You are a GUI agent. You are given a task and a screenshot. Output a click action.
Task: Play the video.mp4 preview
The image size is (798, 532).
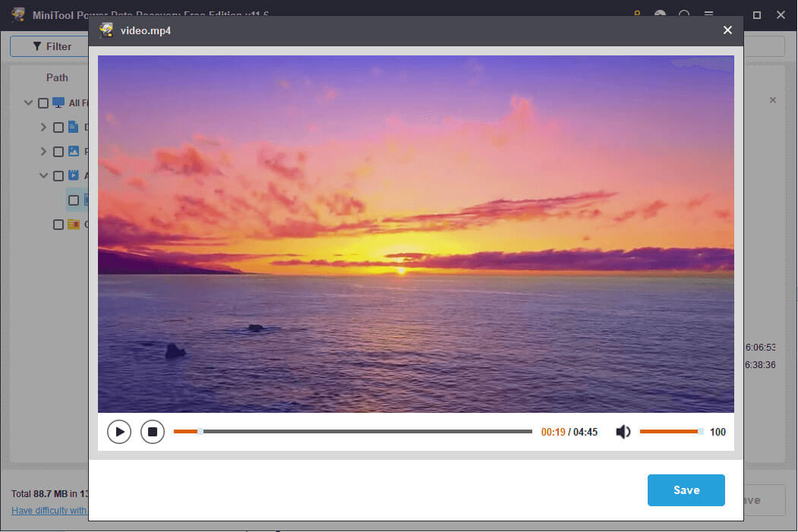coord(120,432)
